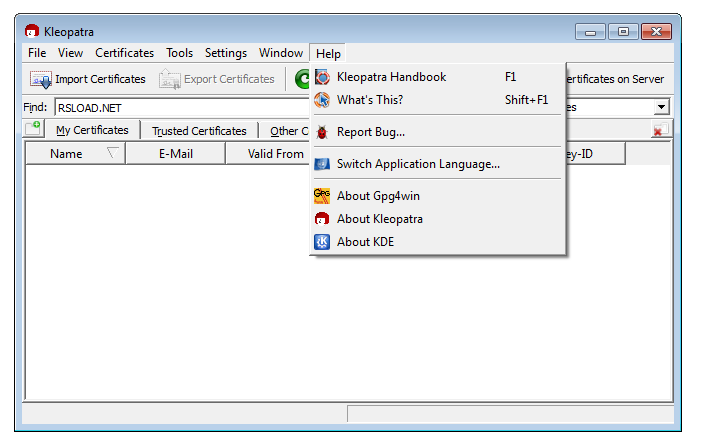The image size is (703, 443).
Task: Click the Shift+F1 shortcut text
Action: [x=526, y=100]
